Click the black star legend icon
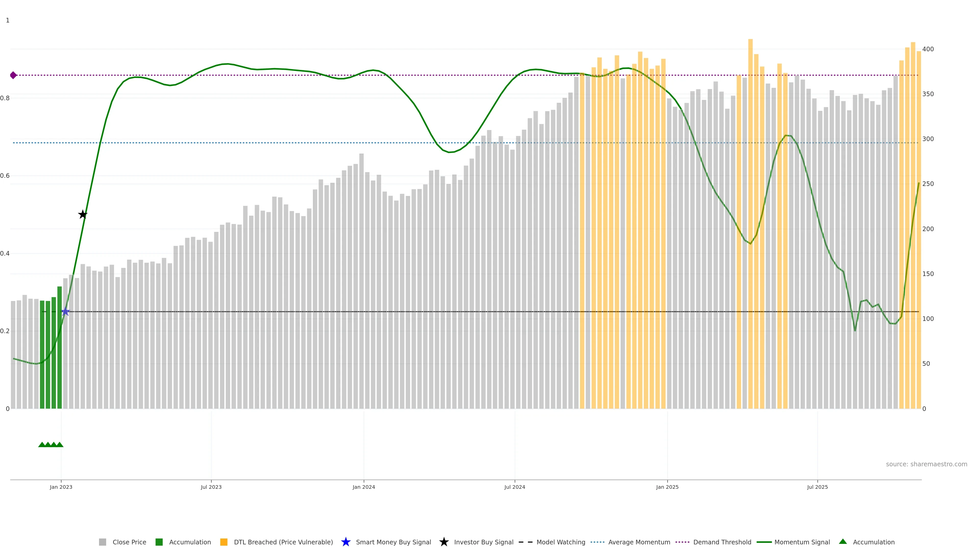Viewport: 980px width, 551px height. click(x=444, y=542)
